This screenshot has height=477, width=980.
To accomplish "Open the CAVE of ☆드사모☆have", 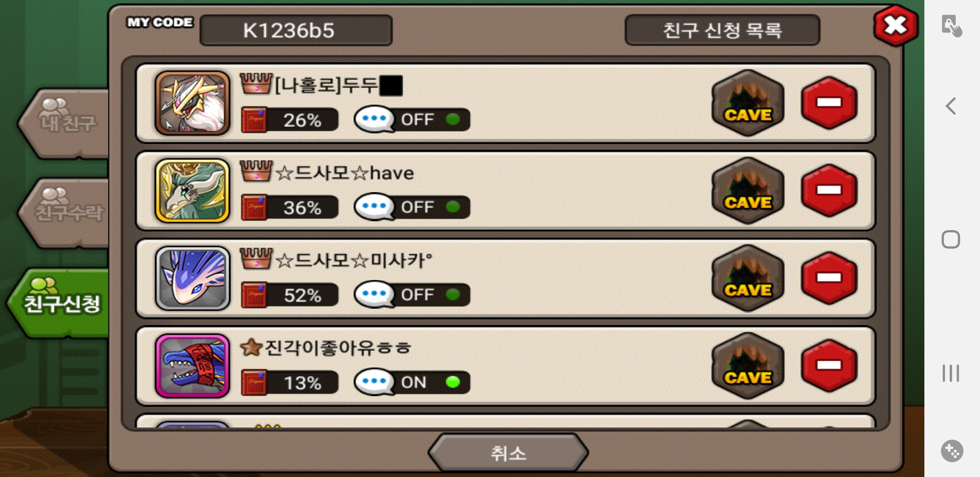I will 748,191.
